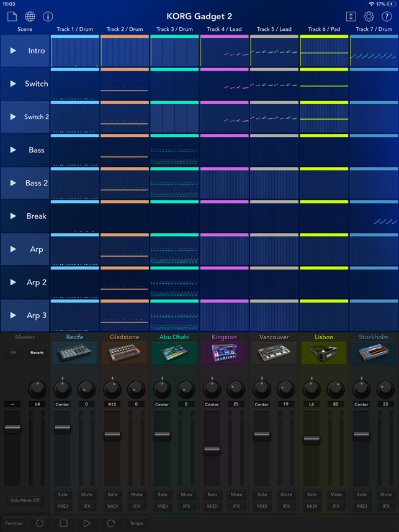The height and width of the screenshot is (532, 399).
Task: Play the Break scene
Action: [x=13, y=216]
